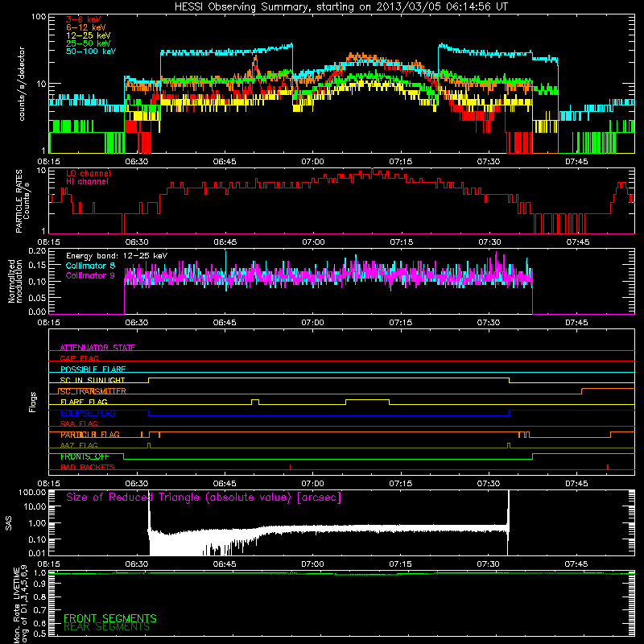
Task: Select the cyan '50-100 keV' legend entry
Action: tap(91, 52)
